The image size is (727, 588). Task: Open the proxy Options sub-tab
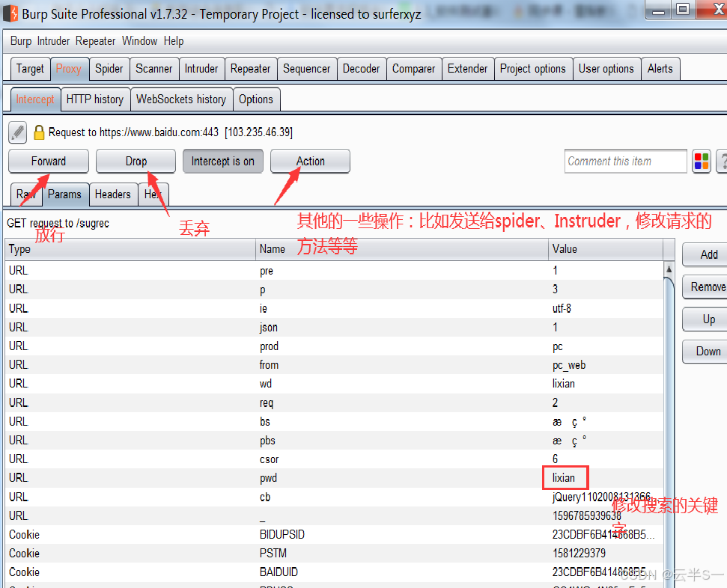(x=256, y=99)
